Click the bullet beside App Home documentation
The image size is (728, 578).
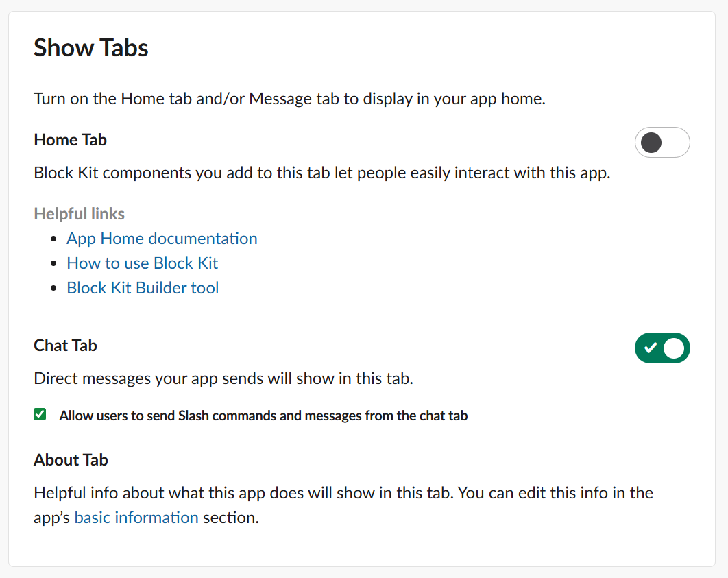[x=55, y=239]
